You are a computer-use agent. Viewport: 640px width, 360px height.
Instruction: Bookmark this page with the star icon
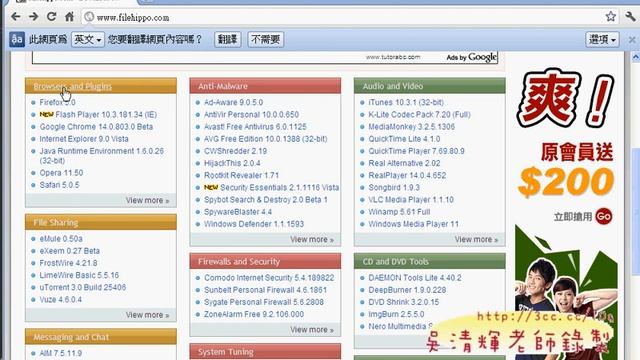pyautogui.click(x=611, y=17)
